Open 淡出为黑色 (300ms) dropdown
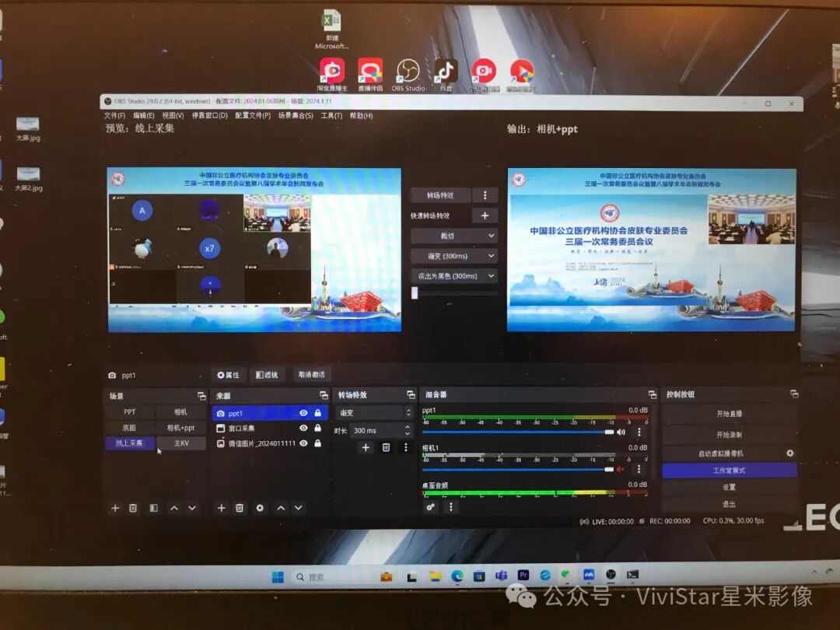 point(453,276)
